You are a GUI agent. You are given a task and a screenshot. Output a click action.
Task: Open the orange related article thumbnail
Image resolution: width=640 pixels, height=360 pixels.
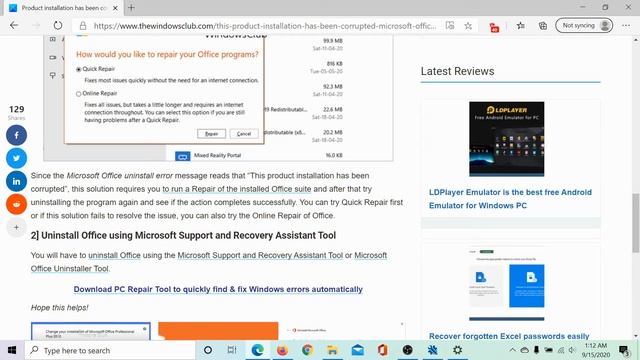coord(218,331)
